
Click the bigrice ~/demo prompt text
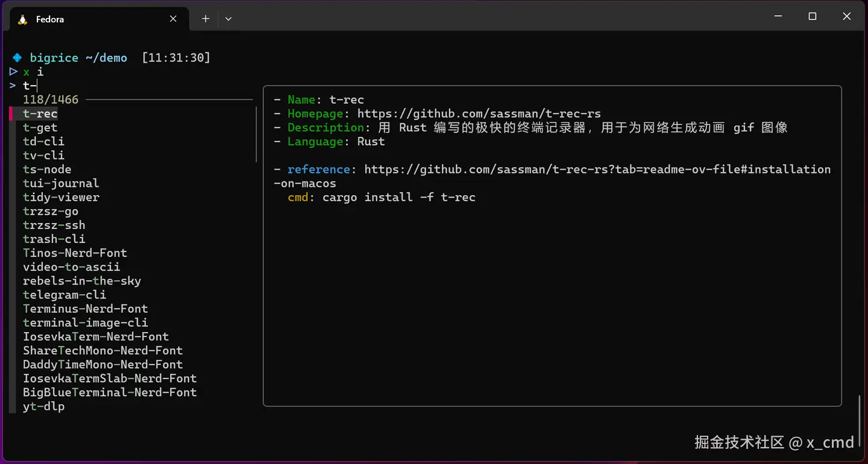tap(78, 58)
